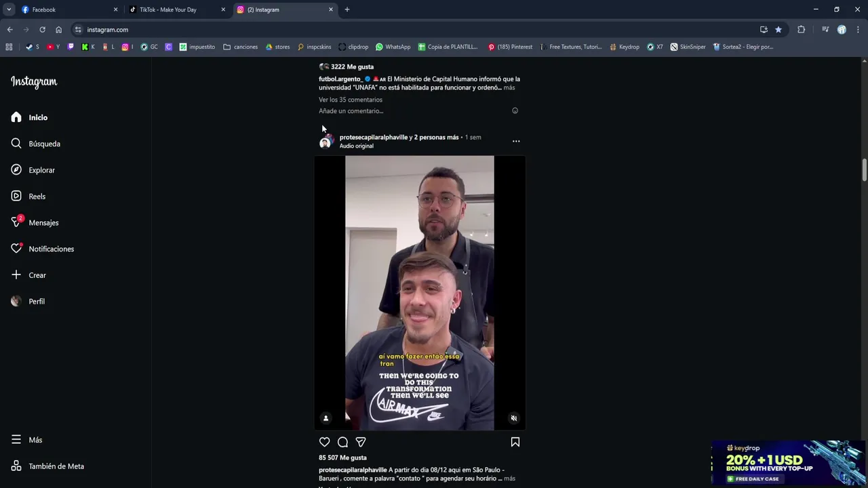Image resolution: width=868 pixels, height=488 pixels.
Task: Share the reel via the send icon
Action: [x=361, y=442]
